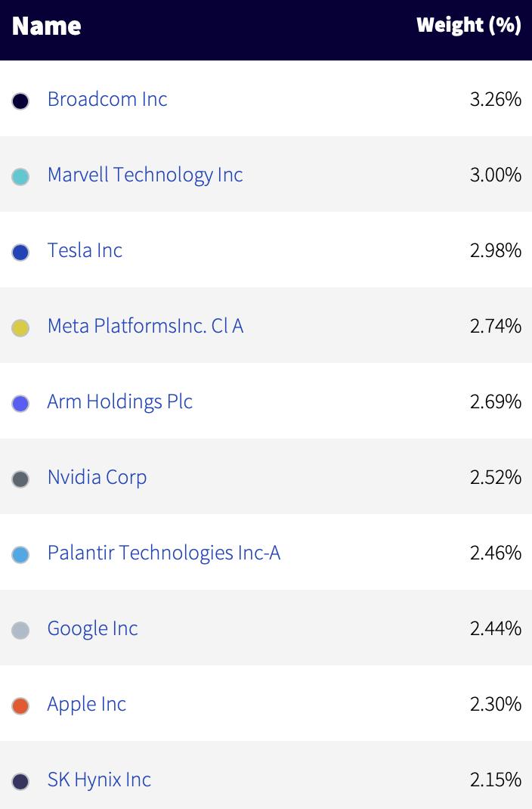Viewport: 532px width, 809px height.
Task: Click the teal Marvell Technology color dot
Action: coord(20,176)
